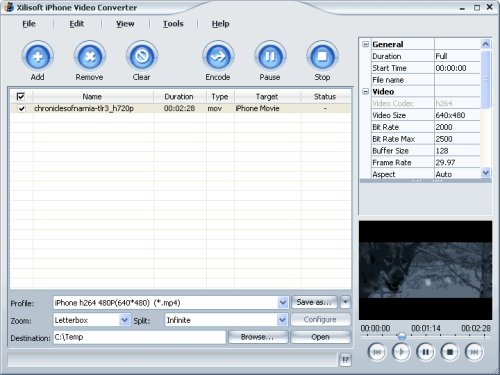Stop the preview player
Image resolution: width=500 pixels, height=375 pixels.
450,352
